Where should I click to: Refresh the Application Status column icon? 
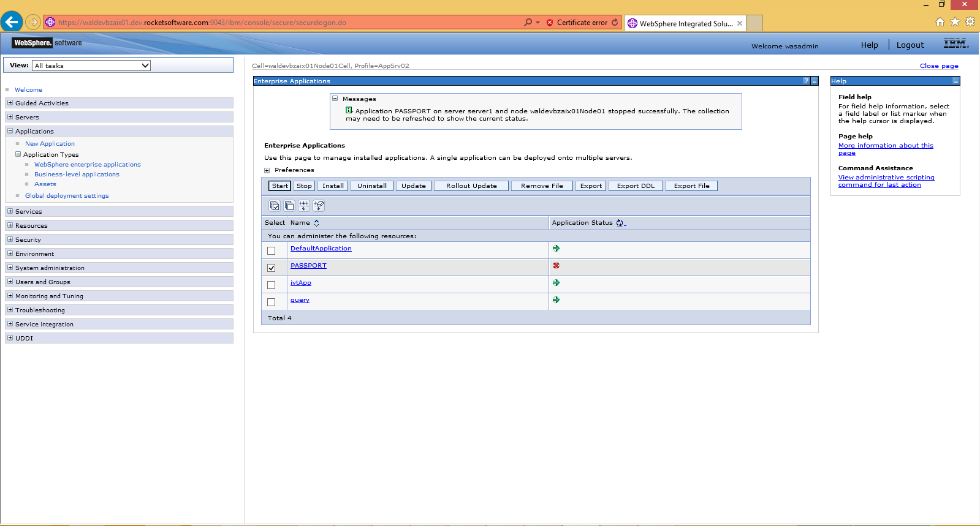coord(620,223)
